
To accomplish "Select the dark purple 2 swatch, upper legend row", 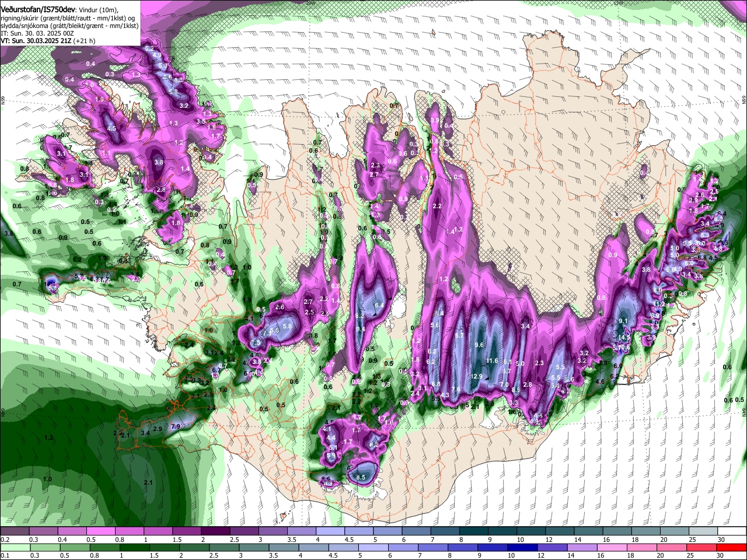I will [215, 531].
